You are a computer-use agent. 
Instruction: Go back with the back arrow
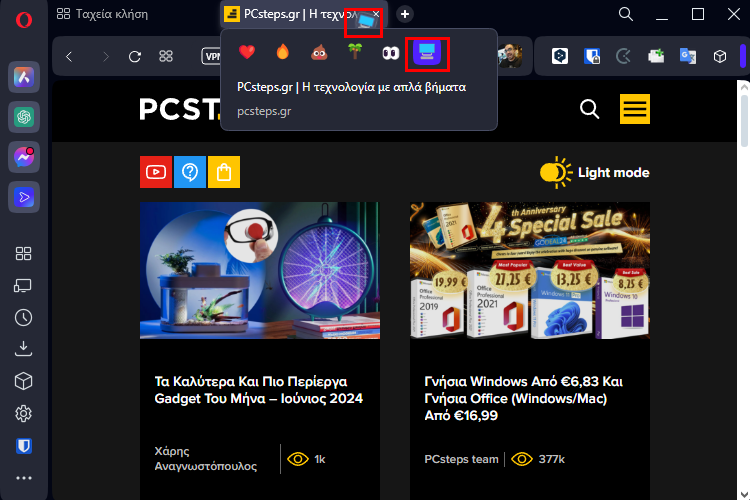pyautogui.click(x=69, y=57)
